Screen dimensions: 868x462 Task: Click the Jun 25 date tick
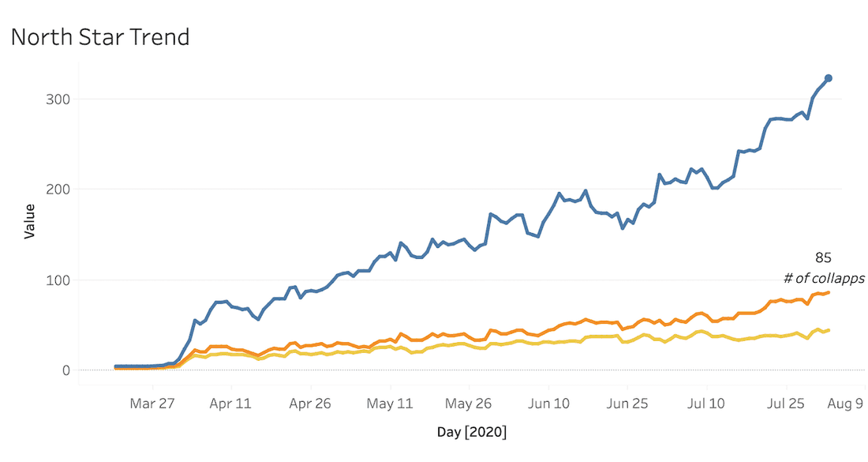[627, 404]
